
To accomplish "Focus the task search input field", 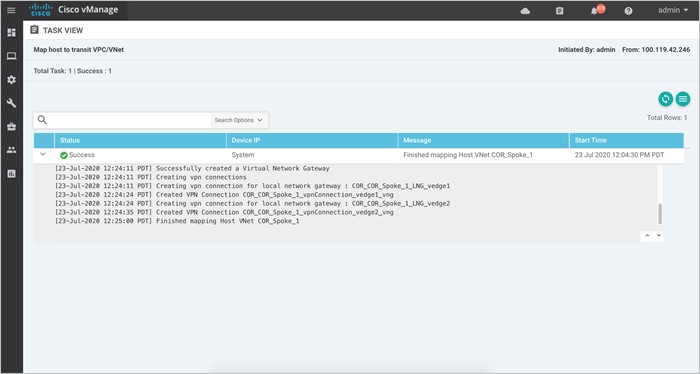I will click(129, 120).
